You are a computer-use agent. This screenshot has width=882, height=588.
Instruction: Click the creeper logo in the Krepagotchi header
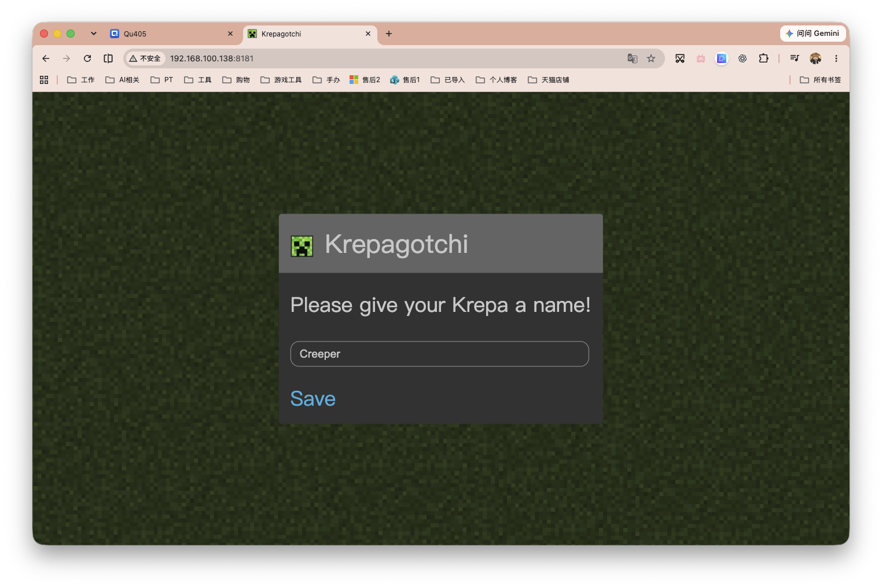click(x=302, y=246)
